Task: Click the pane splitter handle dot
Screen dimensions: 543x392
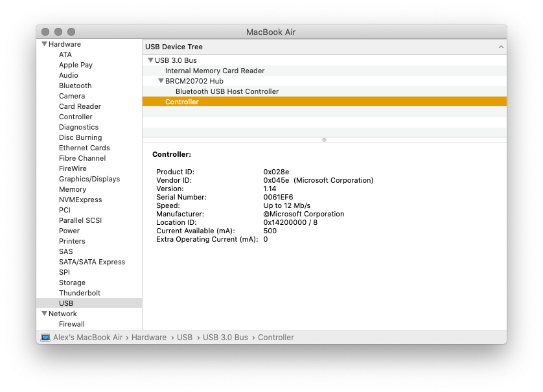Action: coord(324,140)
